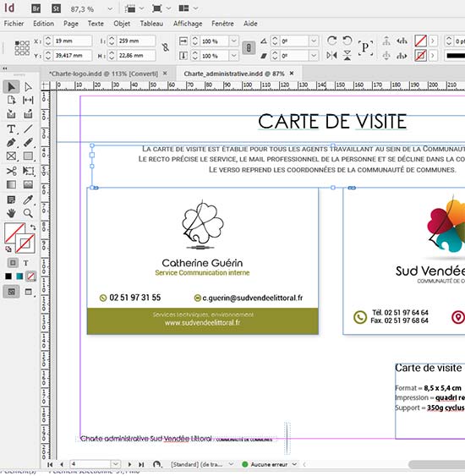The height and width of the screenshot is (476, 465).
Task: Open the Fichier menu
Action: (x=14, y=24)
